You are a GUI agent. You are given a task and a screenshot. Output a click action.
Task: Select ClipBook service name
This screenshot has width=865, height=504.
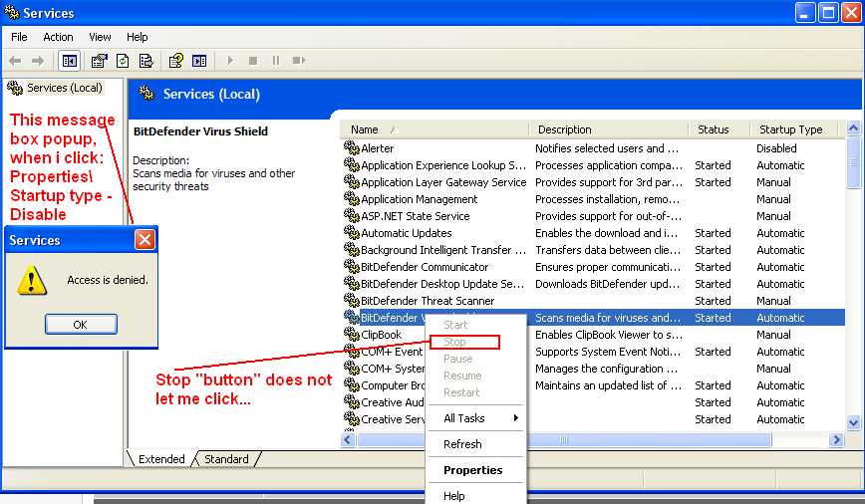(382, 335)
